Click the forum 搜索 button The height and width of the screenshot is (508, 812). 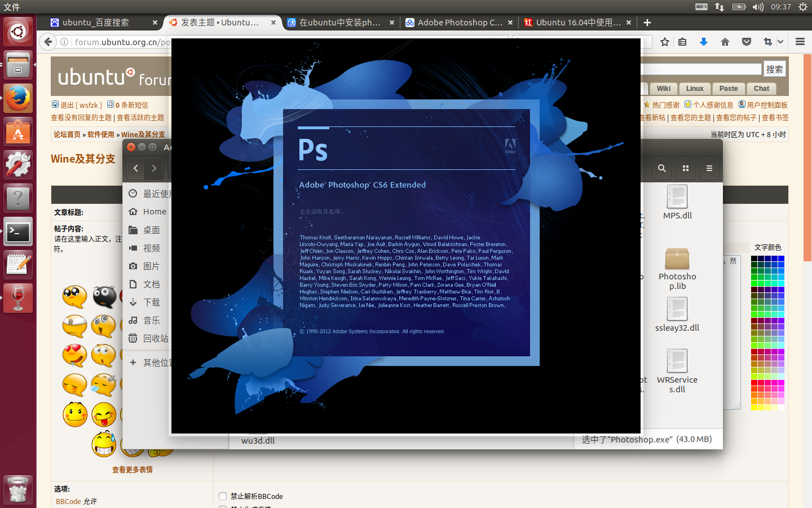[774, 69]
